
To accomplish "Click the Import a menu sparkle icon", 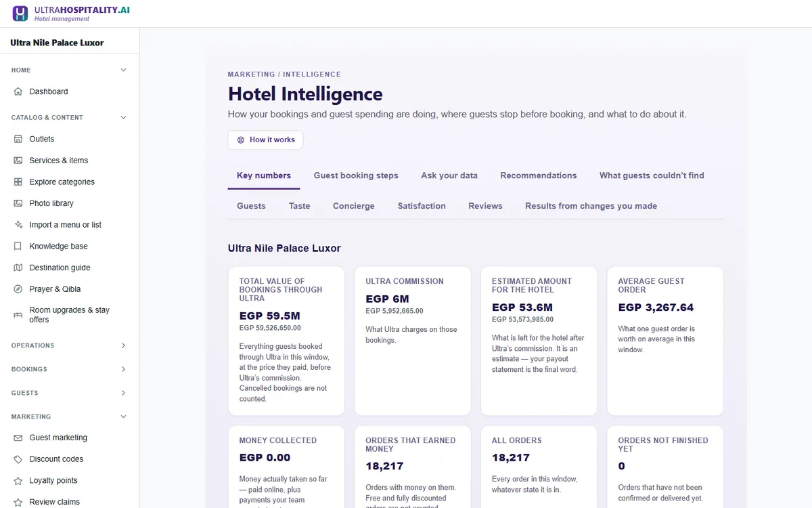I will tap(18, 225).
